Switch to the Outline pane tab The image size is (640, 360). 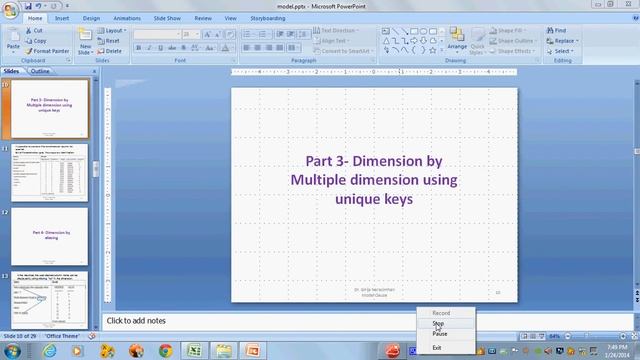[40, 71]
